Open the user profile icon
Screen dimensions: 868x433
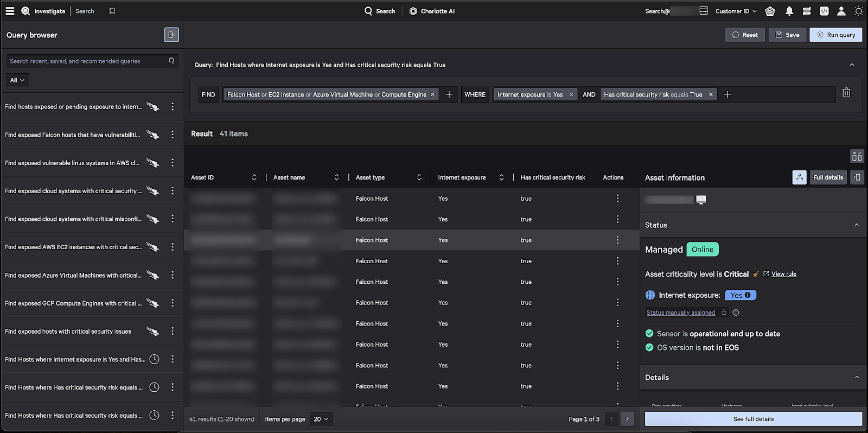(841, 11)
